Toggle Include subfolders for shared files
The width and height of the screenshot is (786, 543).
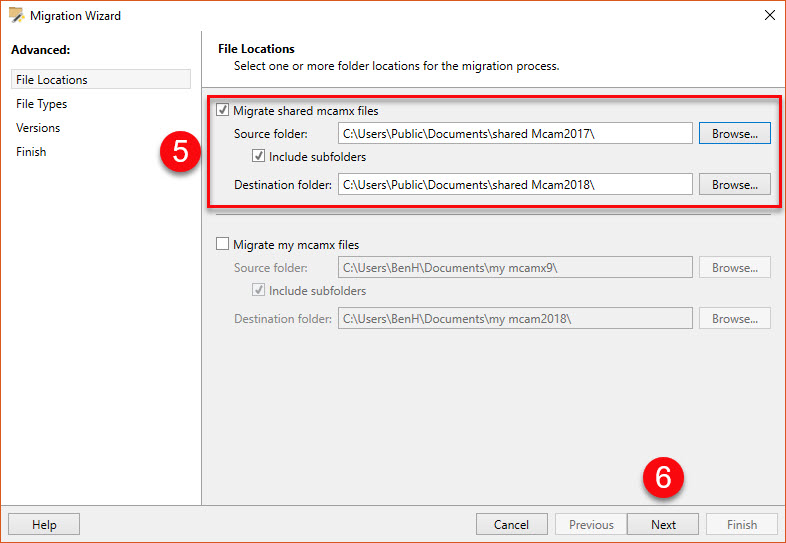(258, 156)
